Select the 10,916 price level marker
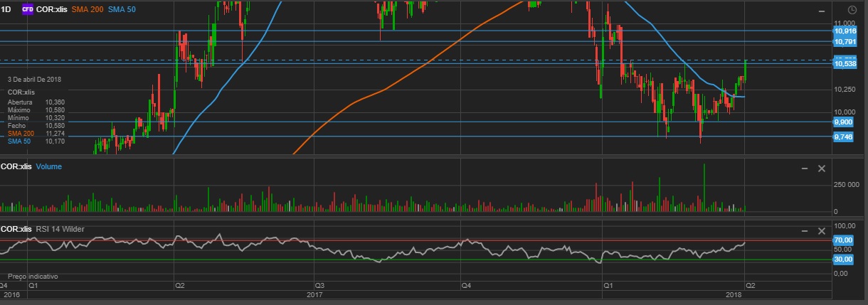 845,31
